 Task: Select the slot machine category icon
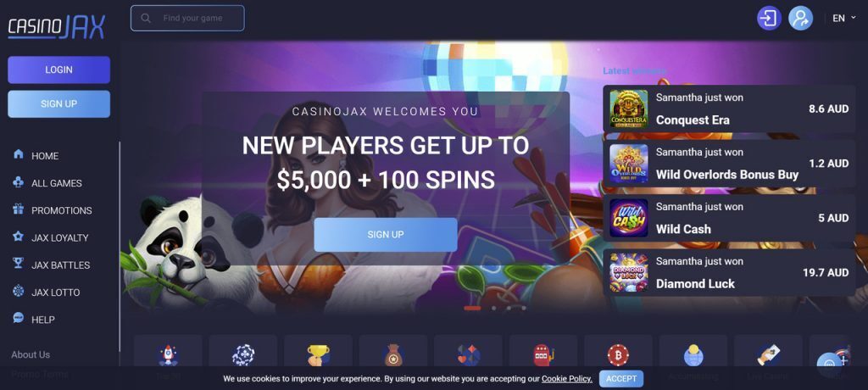click(543, 355)
